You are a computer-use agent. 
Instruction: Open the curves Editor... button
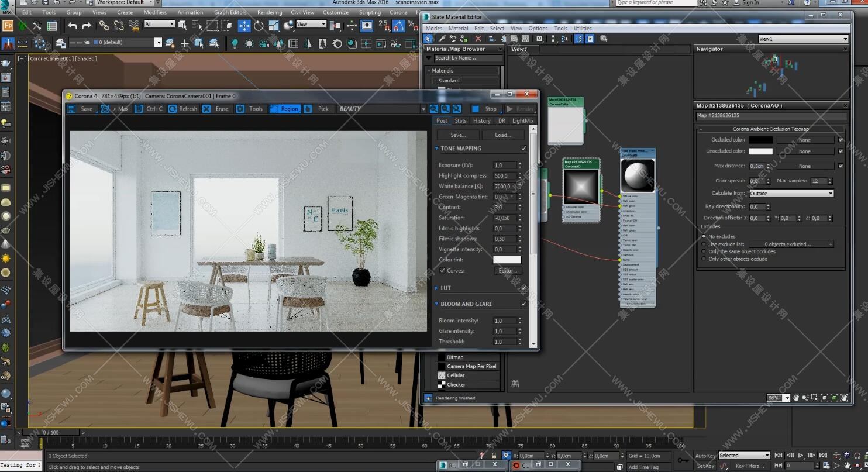tap(508, 271)
